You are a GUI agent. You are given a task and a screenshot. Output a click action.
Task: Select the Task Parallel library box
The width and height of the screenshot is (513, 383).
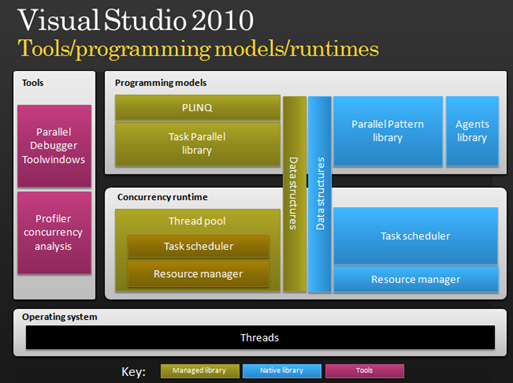point(198,144)
